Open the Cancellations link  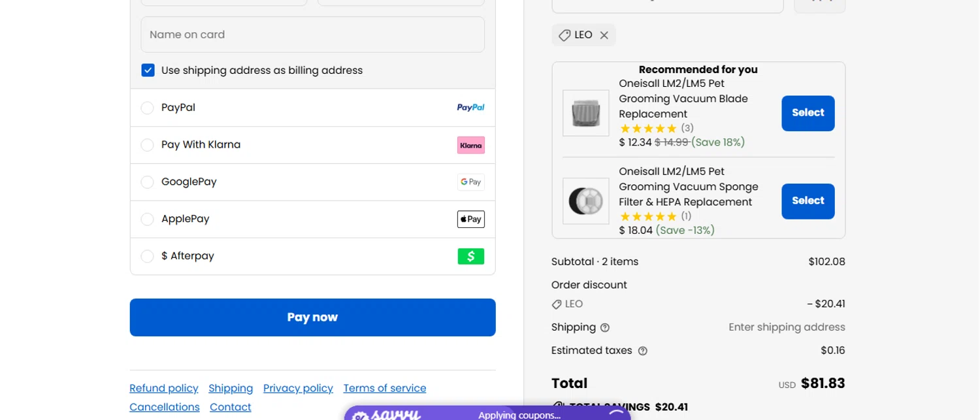165,408
